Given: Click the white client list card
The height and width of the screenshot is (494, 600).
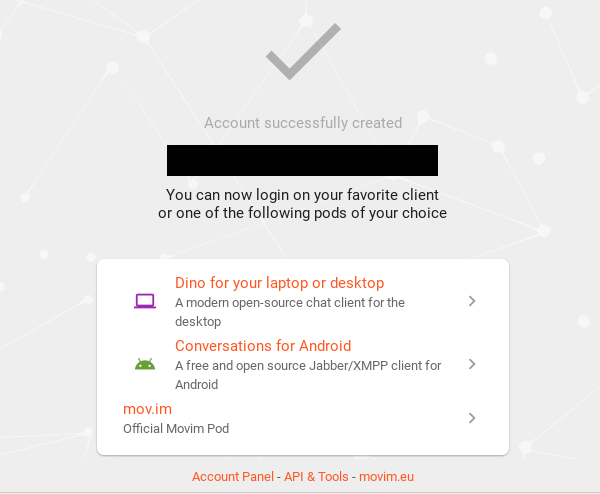Looking at the screenshot, I should click(303, 441).
